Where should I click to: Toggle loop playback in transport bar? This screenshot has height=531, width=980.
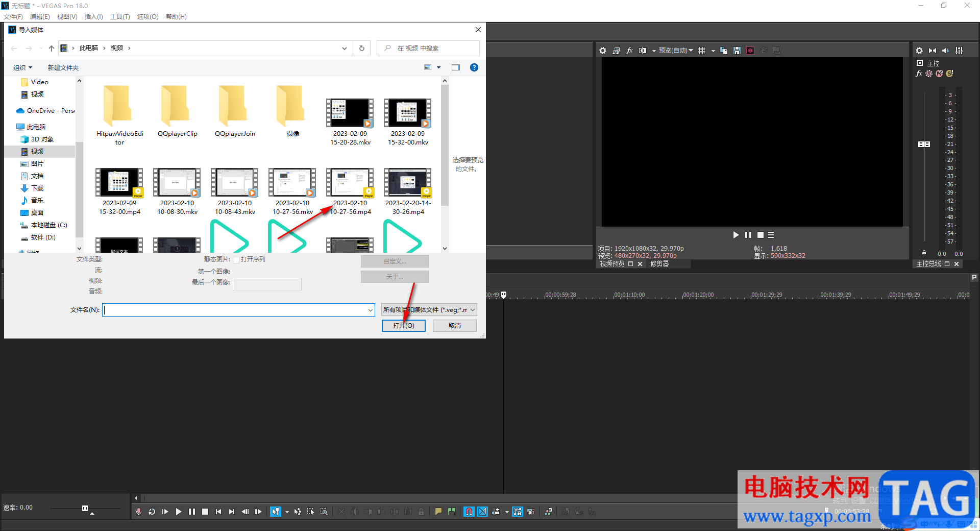(x=152, y=512)
